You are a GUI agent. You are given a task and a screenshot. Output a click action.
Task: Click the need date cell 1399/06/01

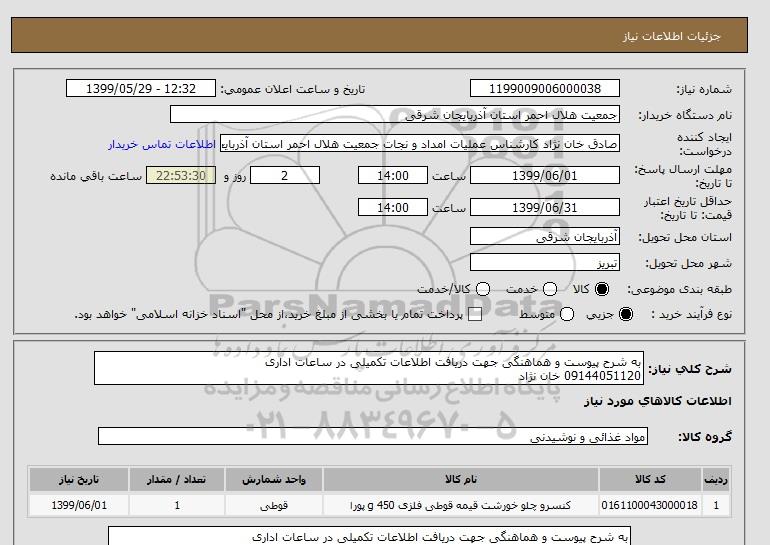click(79, 505)
